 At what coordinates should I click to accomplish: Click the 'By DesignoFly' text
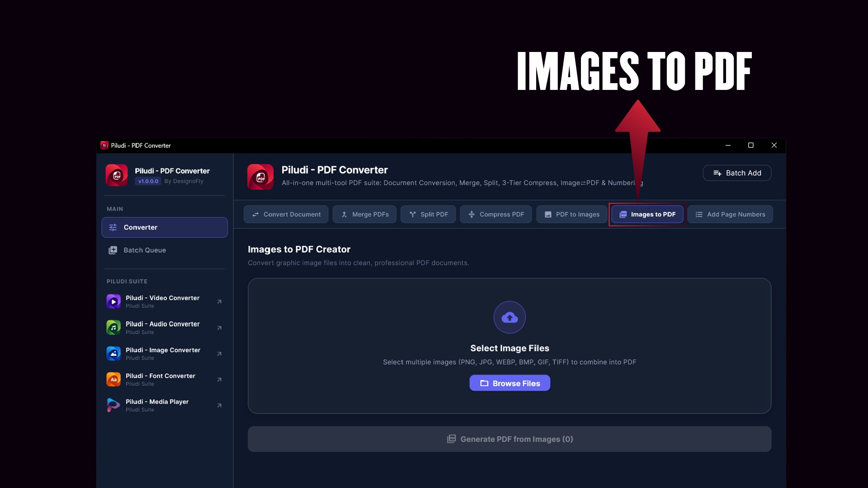pyautogui.click(x=184, y=181)
